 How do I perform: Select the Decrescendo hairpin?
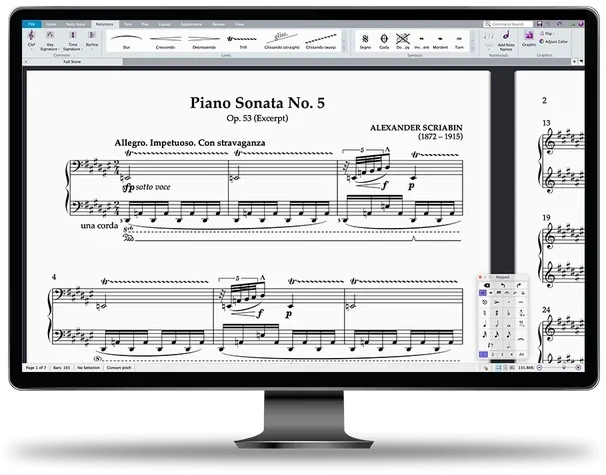[204, 41]
